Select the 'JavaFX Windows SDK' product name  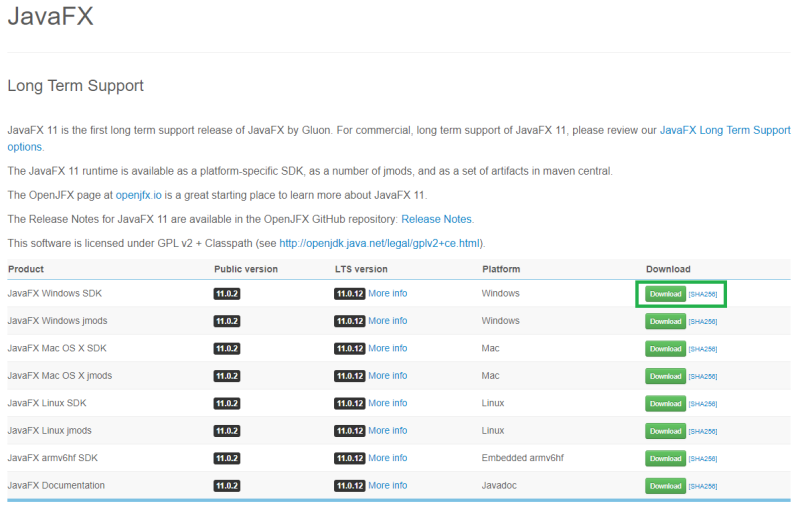click(x=55, y=293)
